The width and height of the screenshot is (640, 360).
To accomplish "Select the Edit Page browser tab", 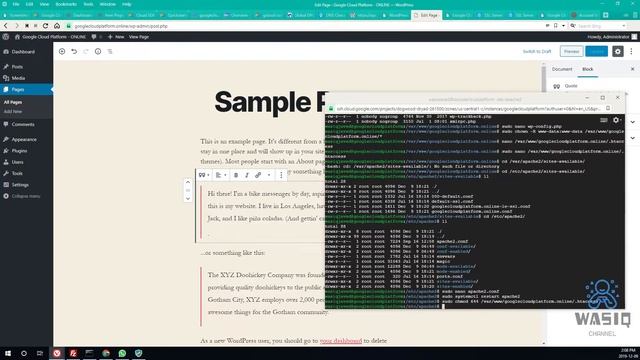I will (426, 15).
